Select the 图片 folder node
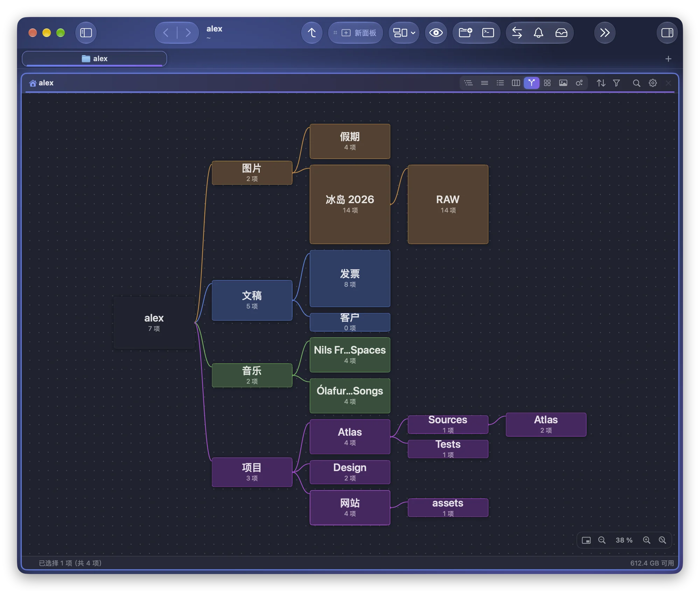Screen dimensions: 700x591 pyautogui.click(x=252, y=173)
